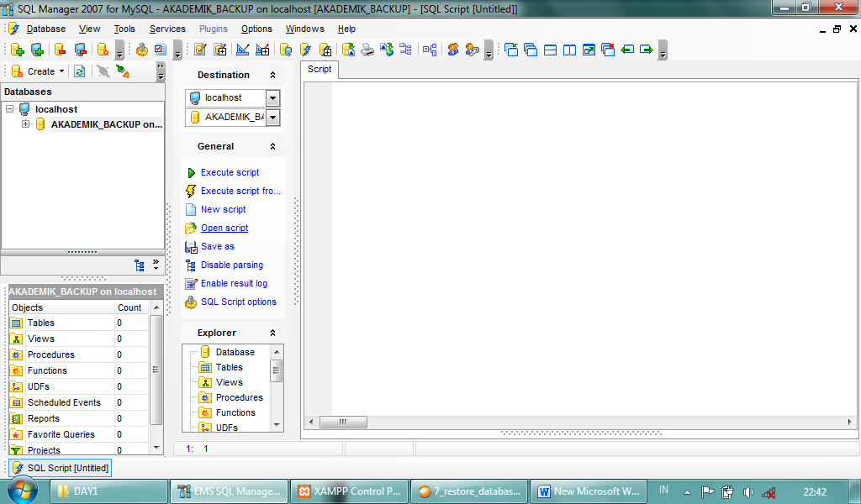This screenshot has width=861, height=504.
Task: Open the Windows menu
Action: (x=304, y=29)
